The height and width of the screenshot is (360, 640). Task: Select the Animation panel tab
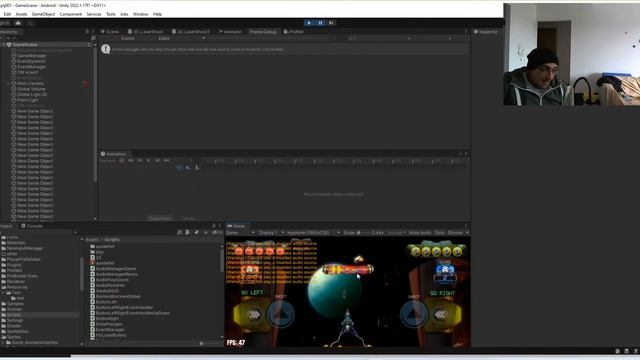(x=114, y=154)
